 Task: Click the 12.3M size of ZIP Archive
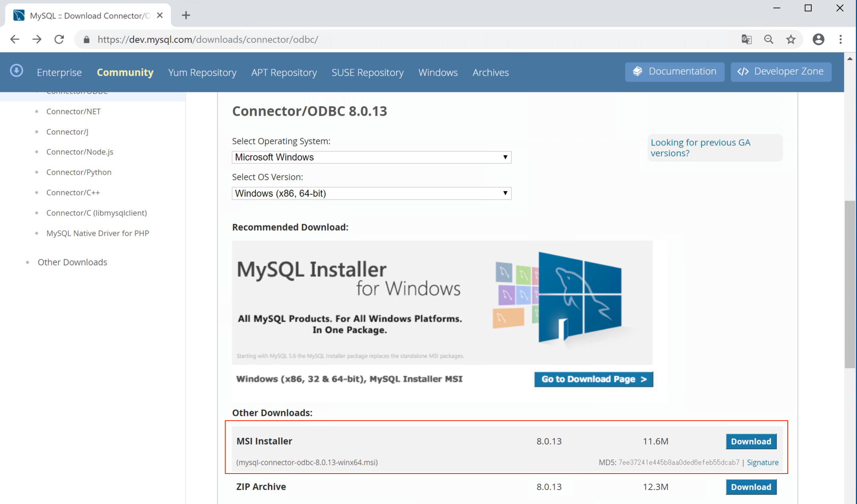click(655, 487)
